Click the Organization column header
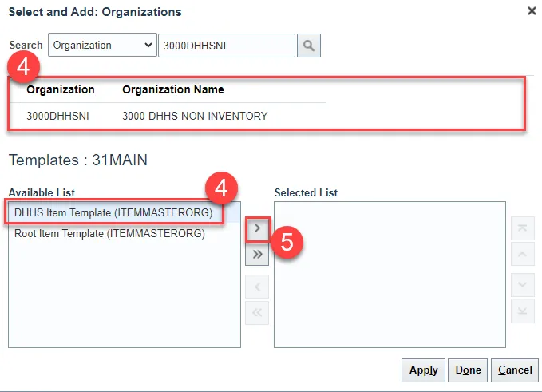This screenshot has height=392, width=542. tap(61, 89)
